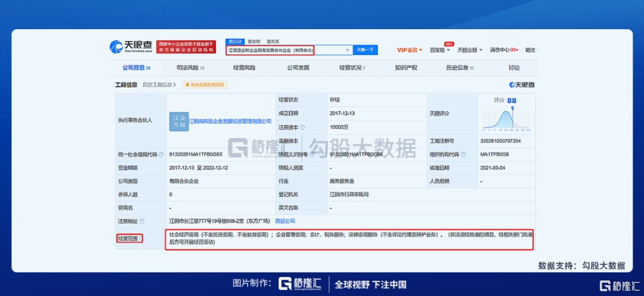The height and width of the screenshot is (296, 644).
Task: Click the bell icon for 变更时通知我
Action: tap(187, 85)
